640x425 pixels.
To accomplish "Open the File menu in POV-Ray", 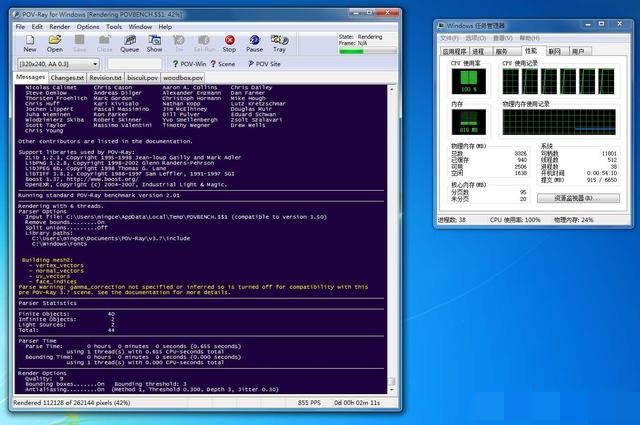I will 20,27.
